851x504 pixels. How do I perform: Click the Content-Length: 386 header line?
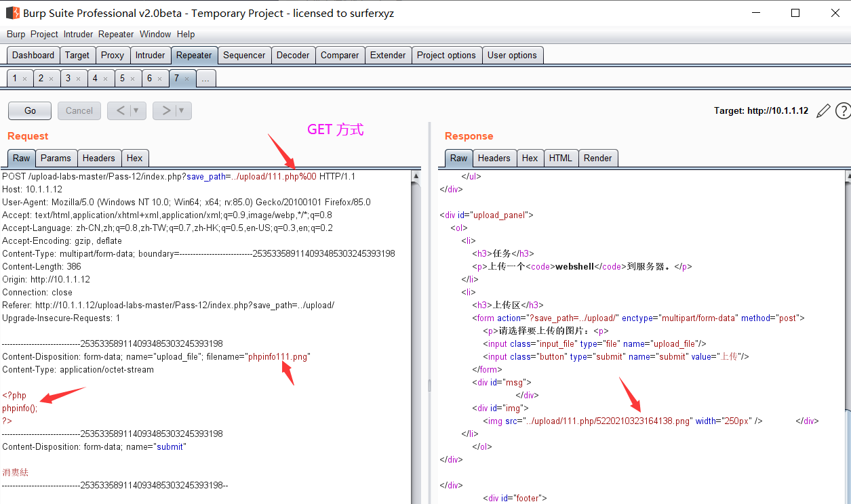click(x=41, y=266)
